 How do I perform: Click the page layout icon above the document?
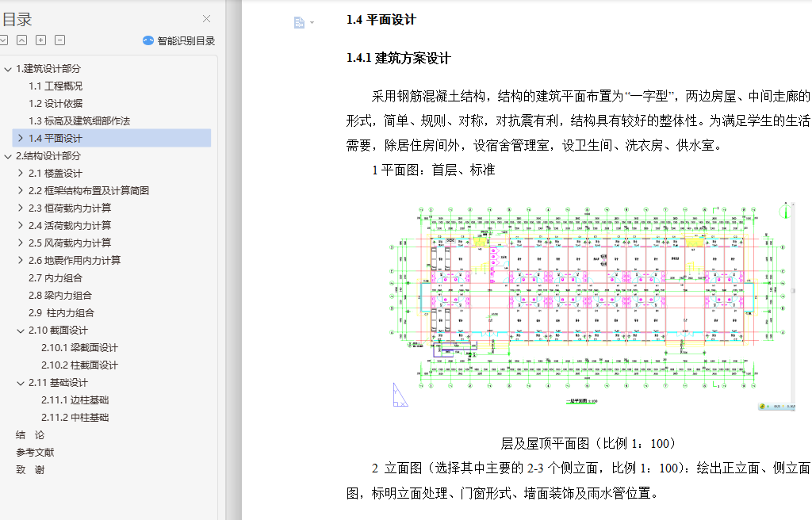(299, 22)
